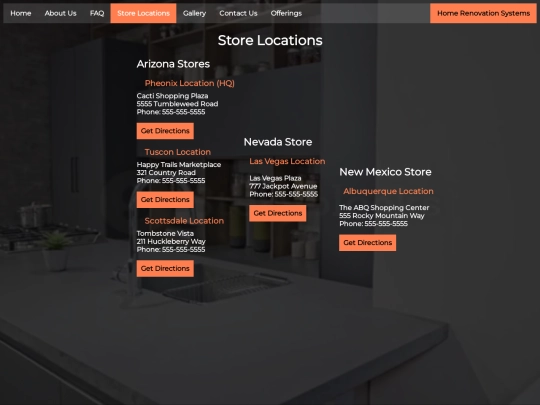Screen dimensions: 540x405
Task: Click the Pheonix location phone number
Action: (x=171, y=112)
